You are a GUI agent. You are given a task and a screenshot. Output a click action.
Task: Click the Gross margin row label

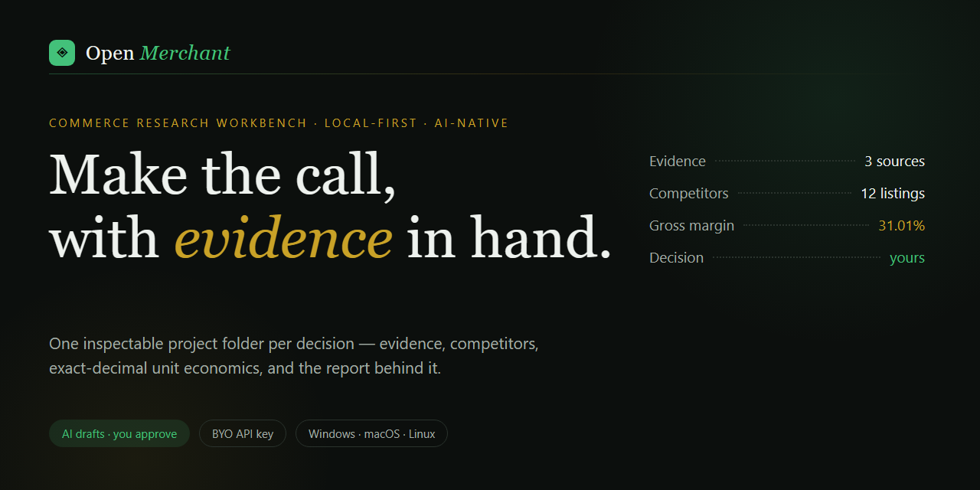691,226
